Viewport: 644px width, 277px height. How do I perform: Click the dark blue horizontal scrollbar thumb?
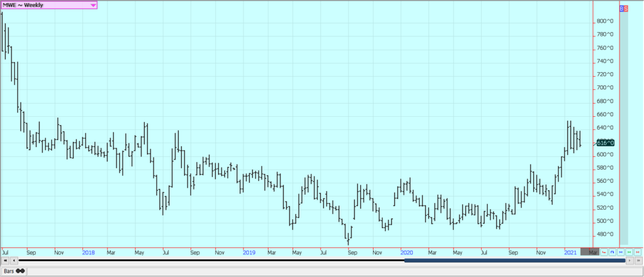(x=514, y=260)
